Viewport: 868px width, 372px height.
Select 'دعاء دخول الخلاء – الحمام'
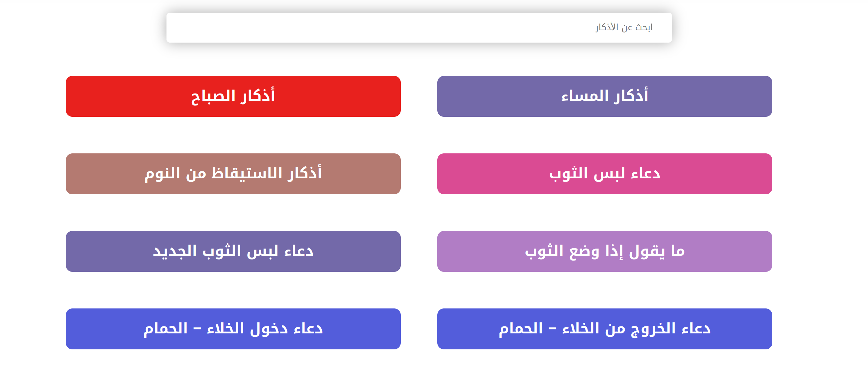coord(233,329)
